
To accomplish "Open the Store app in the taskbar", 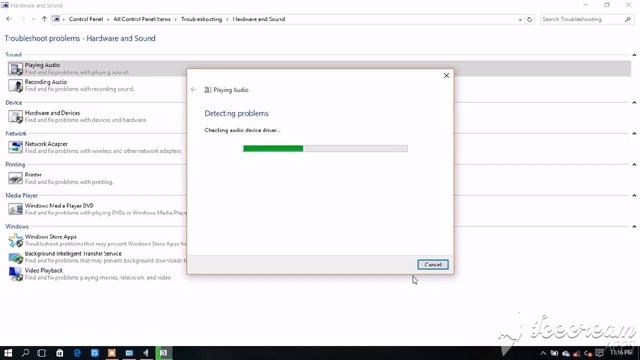I will 60,353.
